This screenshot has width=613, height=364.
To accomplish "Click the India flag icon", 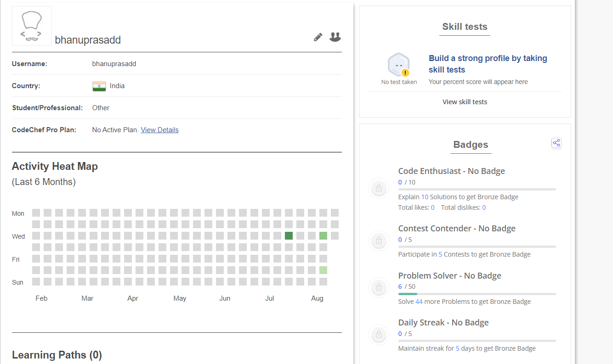I will pos(99,86).
